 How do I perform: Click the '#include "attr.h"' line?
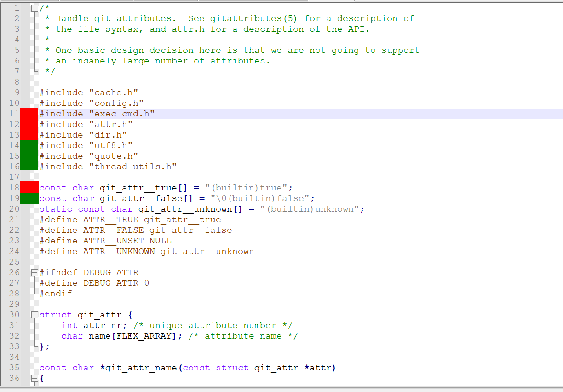point(86,124)
